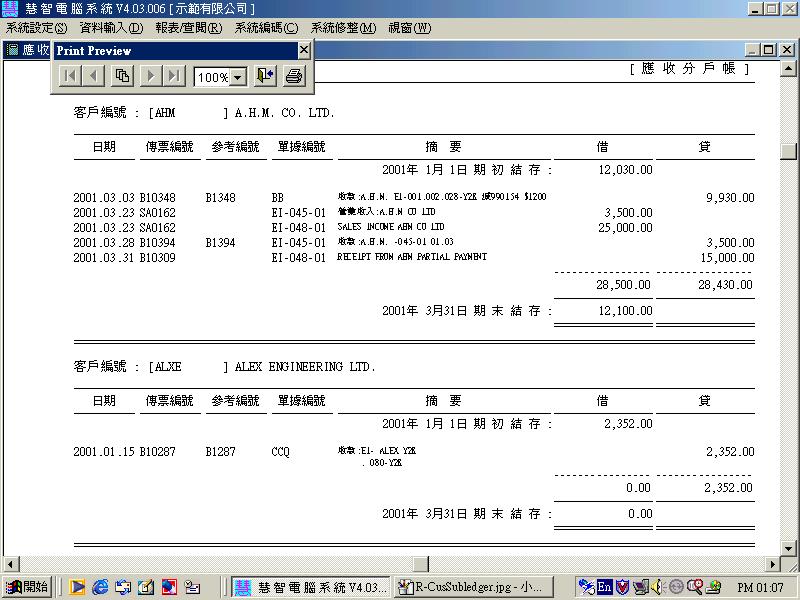Click description SALES INCOME AHM CO LTD
Screen dimensions: 800x600
(x=391, y=227)
